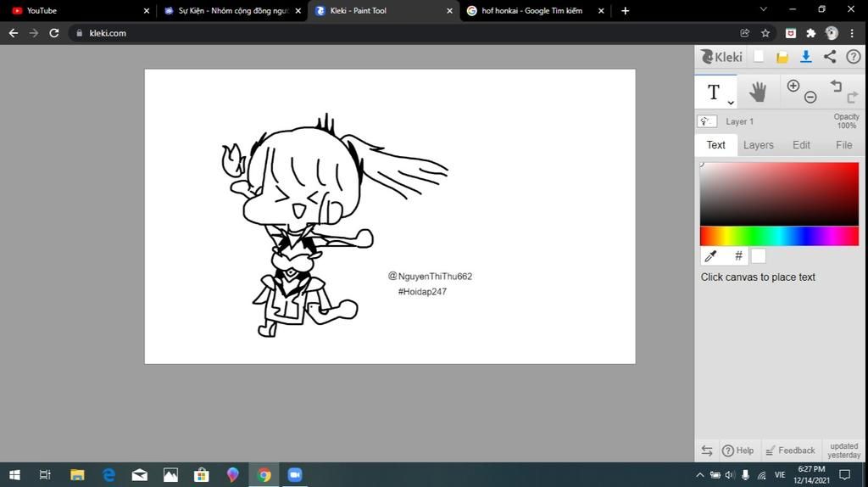Undo the last action

[836, 86]
